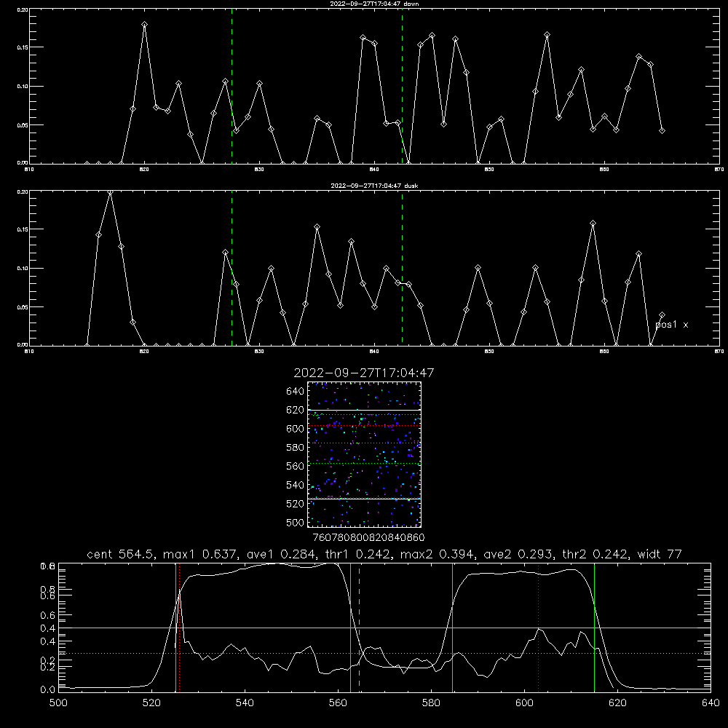Click the tallest diamond peak in the dusk plot
Viewport: 728px width, 728px height.
click(x=110, y=191)
